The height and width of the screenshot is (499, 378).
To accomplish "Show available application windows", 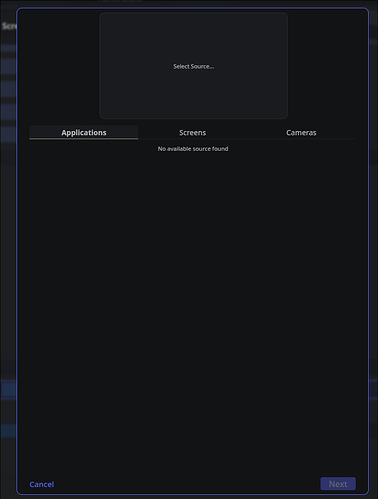I will (x=84, y=132).
